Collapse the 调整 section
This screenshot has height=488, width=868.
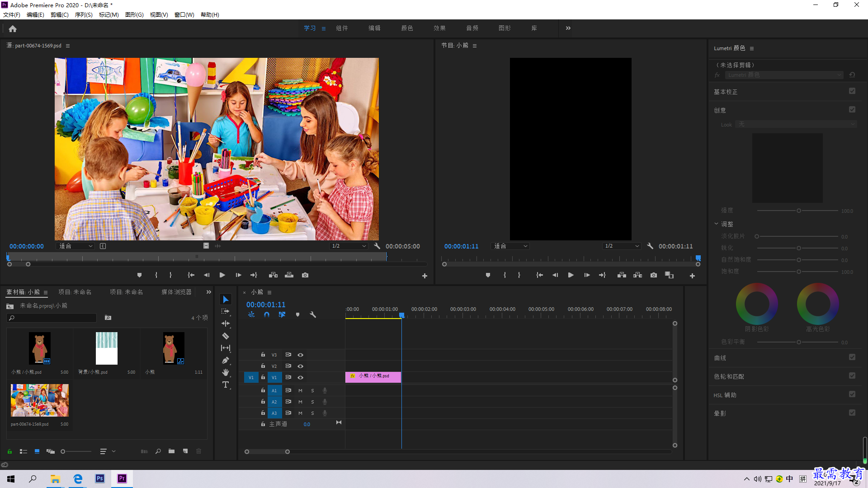click(x=716, y=224)
